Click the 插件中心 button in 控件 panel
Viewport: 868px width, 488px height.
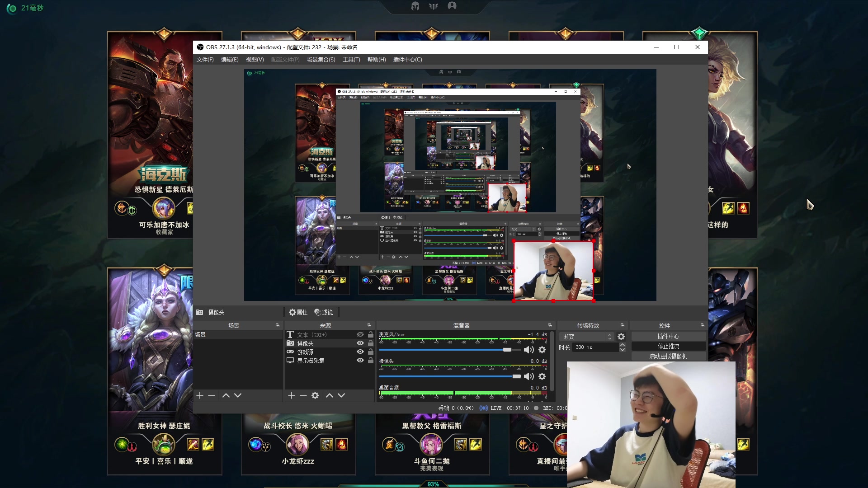[x=669, y=337]
